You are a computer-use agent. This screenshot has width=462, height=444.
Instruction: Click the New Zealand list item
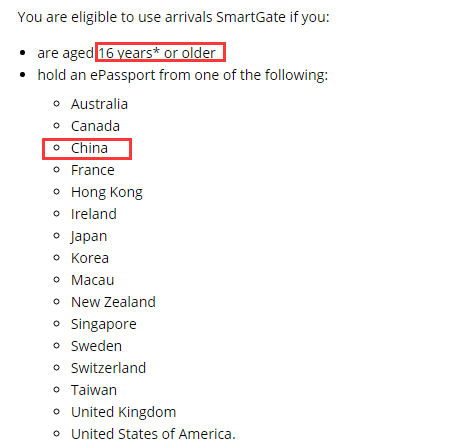[x=113, y=302]
